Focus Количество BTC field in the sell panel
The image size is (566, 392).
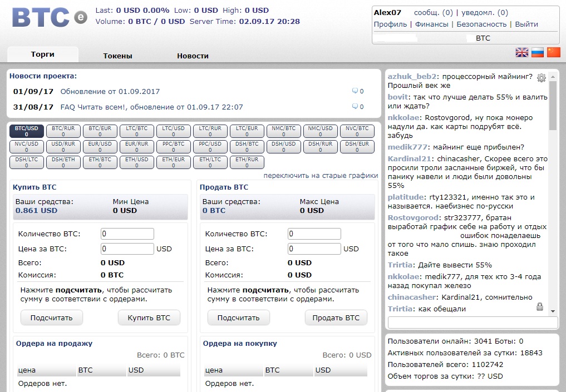(x=314, y=234)
